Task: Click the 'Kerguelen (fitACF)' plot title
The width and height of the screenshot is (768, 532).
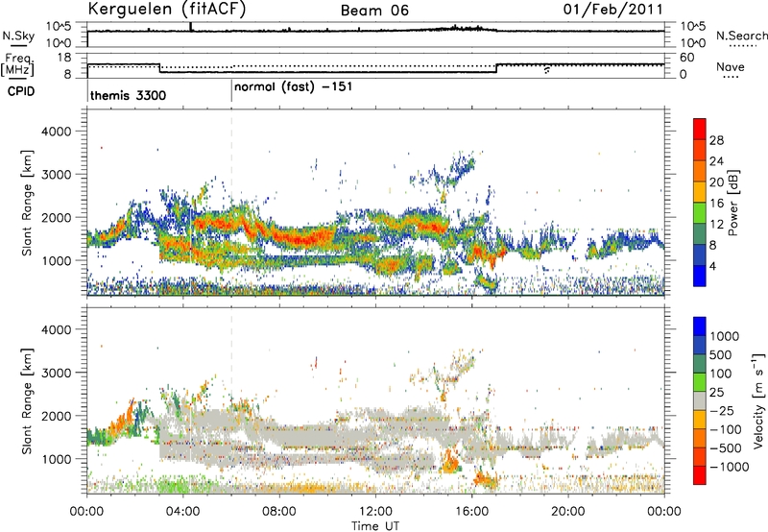Action: 167,9
